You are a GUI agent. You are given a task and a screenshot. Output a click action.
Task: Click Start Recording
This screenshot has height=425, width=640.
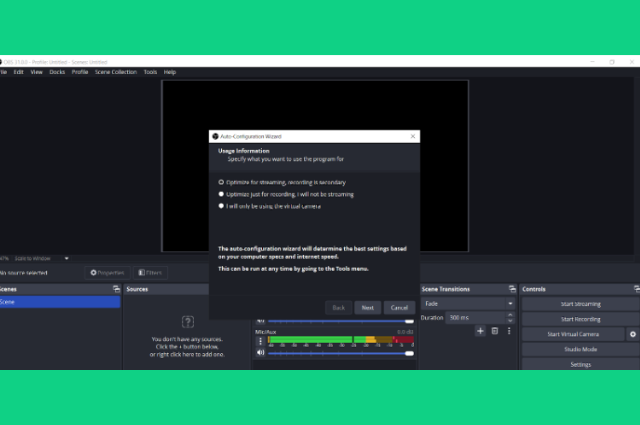point(580,319)
